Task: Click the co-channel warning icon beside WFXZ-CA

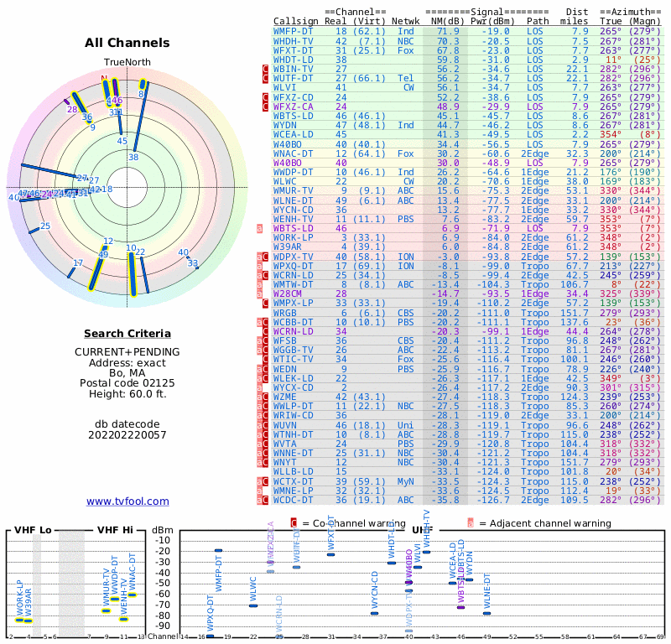Action: coord(265,106)
